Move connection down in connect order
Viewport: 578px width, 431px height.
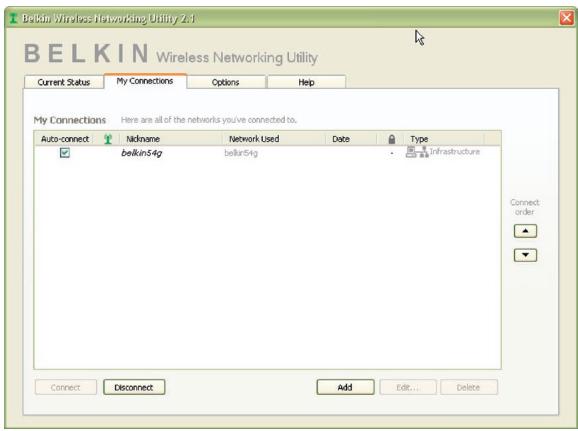point(525,255)
